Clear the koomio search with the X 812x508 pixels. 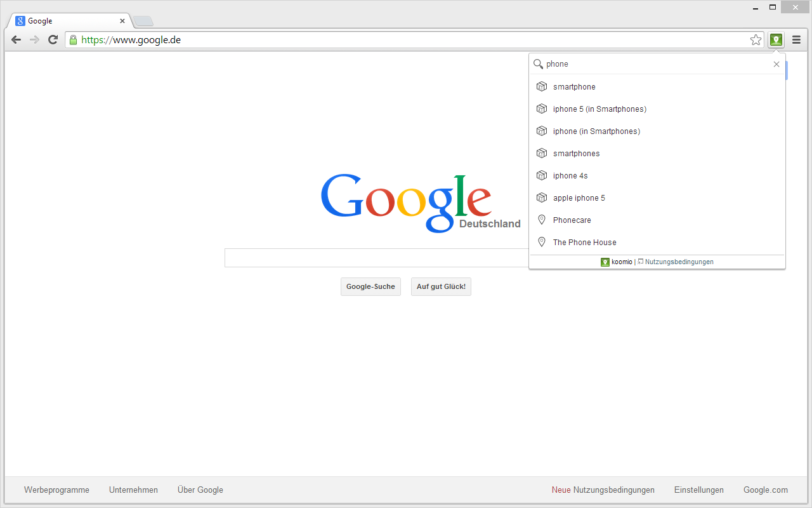click(x=776, y=64)
